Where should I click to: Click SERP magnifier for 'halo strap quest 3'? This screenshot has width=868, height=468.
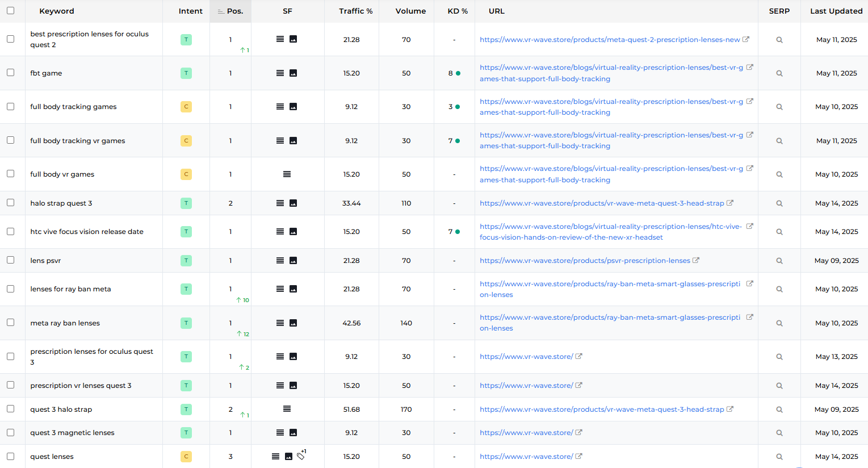pyautogui.click(x=779, y=203)
